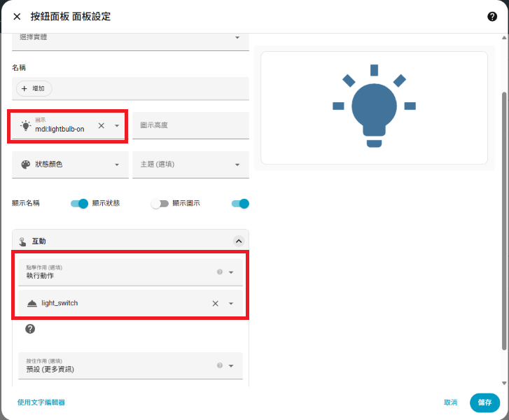Click help icon in 按住作用 field
509x420 pixels.
click(x=219, y=365)
